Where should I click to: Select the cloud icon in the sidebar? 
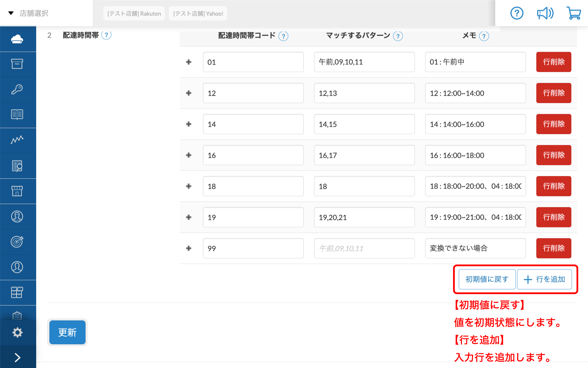click(18, 39)
